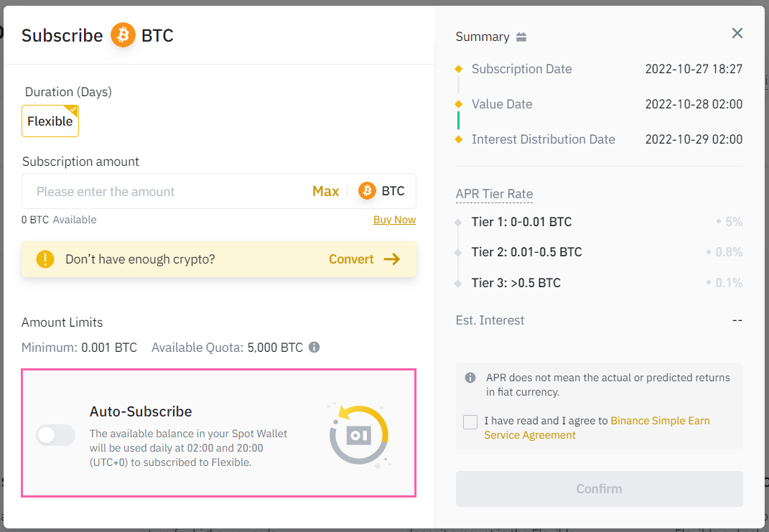Check the Simple Earn Service Agreement checkbox
This screenshot has width=769, height=532.
pos(470,423)
